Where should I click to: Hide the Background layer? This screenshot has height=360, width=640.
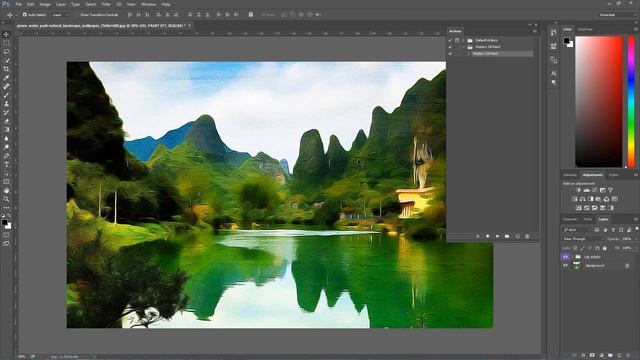coord(566,266)
